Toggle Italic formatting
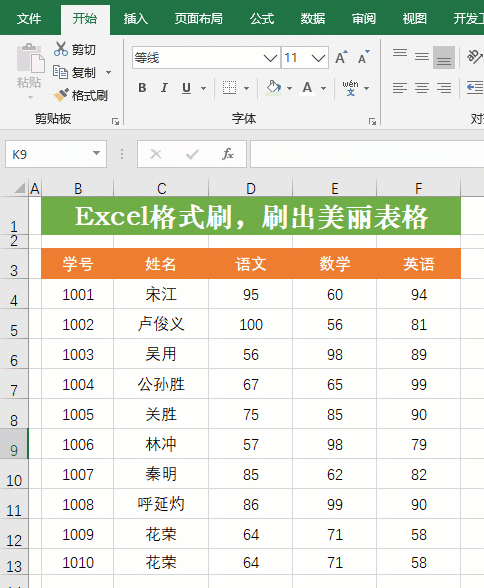The height and width of the screenshot is (588, 484). coord(164,88)
